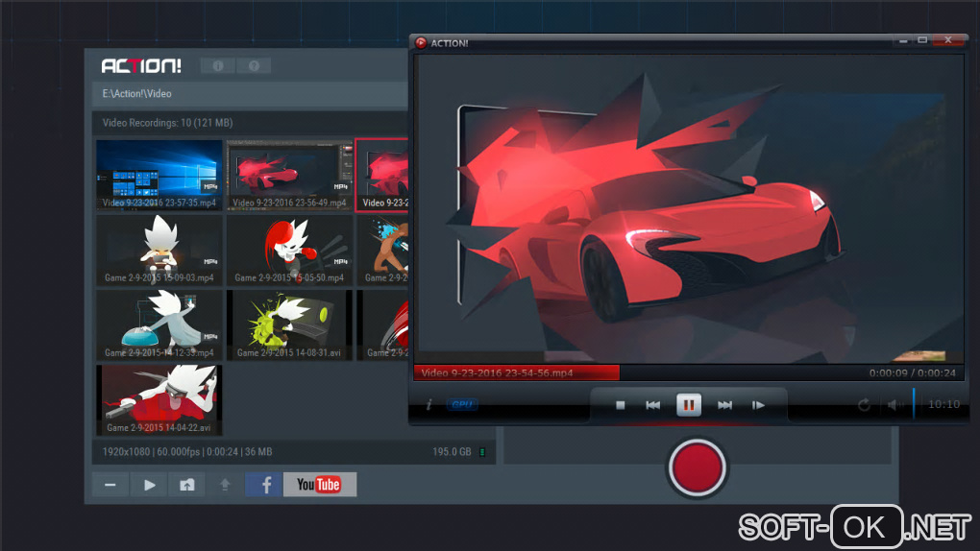Toggle the repeat loop icon in player
Screen dimensions: 980x551
pos(864,405)
